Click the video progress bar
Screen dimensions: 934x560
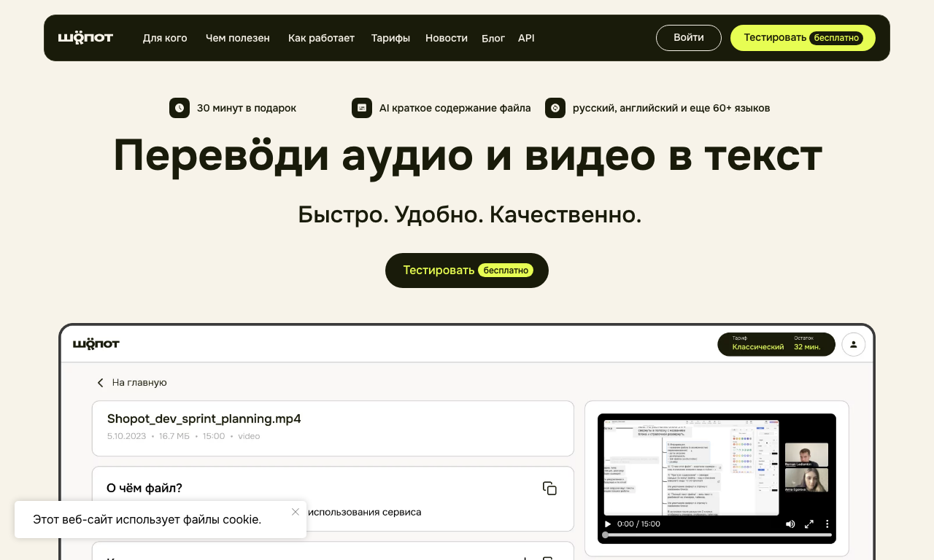[717, 534]
